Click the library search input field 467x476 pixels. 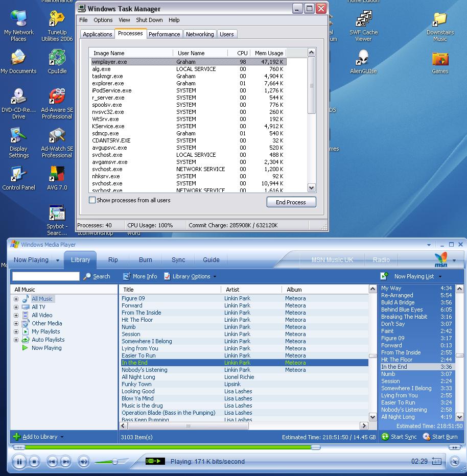pos(46,276)
